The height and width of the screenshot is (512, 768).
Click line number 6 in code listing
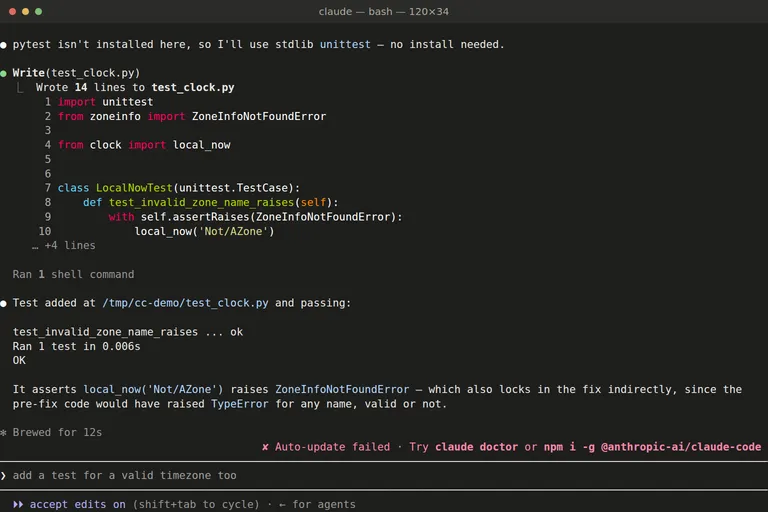point(48,173)
